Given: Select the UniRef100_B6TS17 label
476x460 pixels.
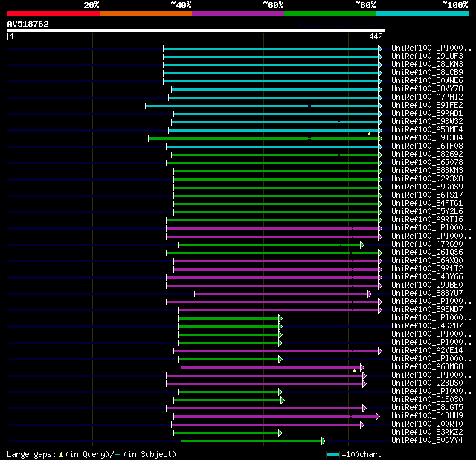Looking at the screenshot, I should pyautogui.click(x=427, y=195).
